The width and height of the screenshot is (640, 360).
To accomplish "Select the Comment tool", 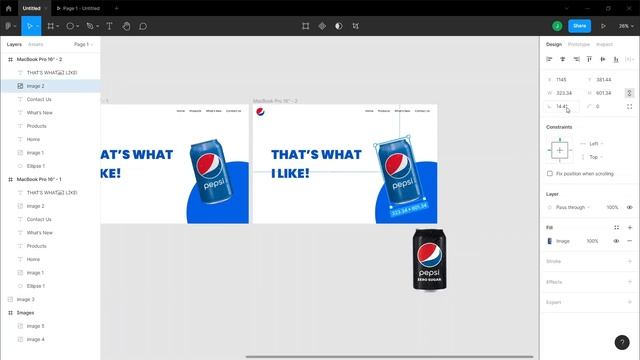I will [143, 26].
